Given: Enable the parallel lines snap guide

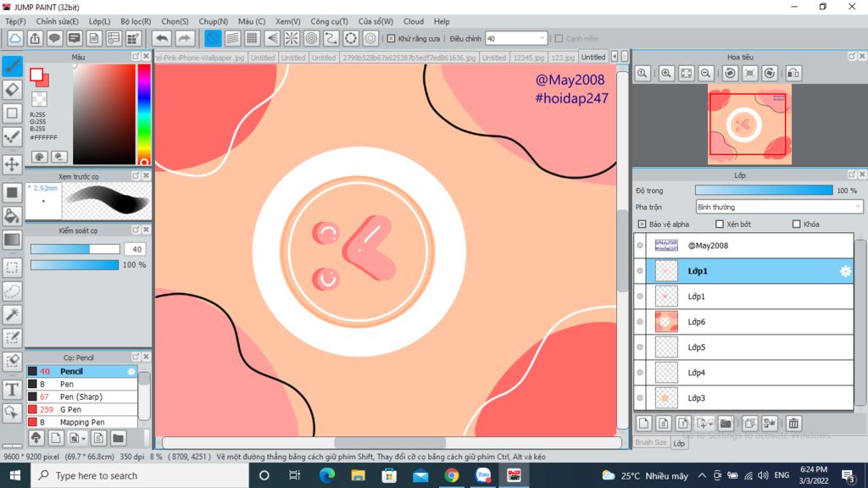Looking at the screenshot, I should tap(232, 38).
